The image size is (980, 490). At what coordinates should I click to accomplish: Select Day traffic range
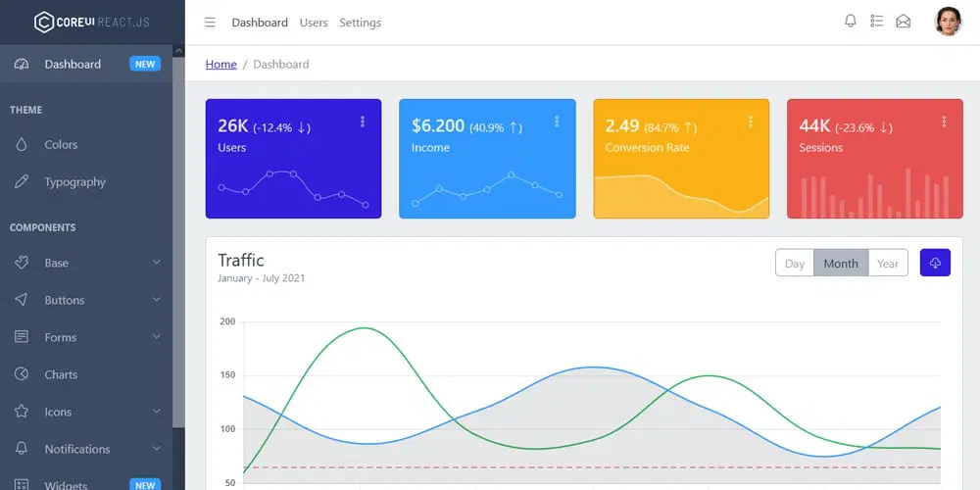coord(795,263)
